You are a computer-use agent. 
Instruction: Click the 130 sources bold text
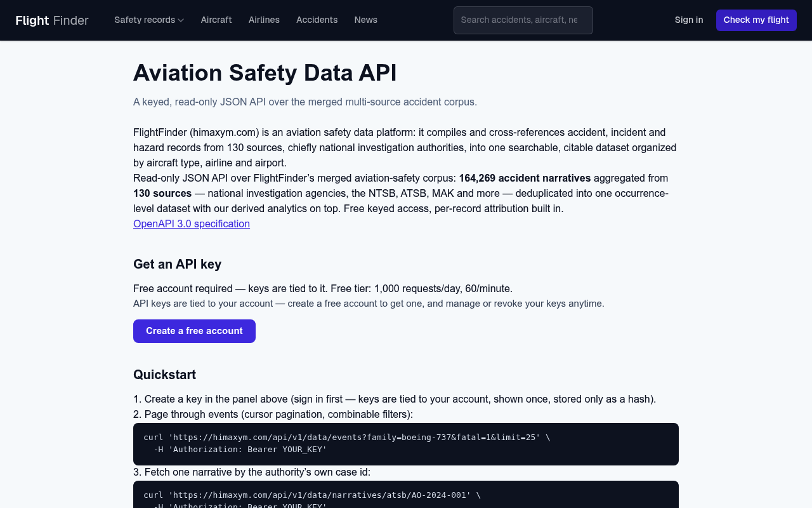[x=162, y=193]
